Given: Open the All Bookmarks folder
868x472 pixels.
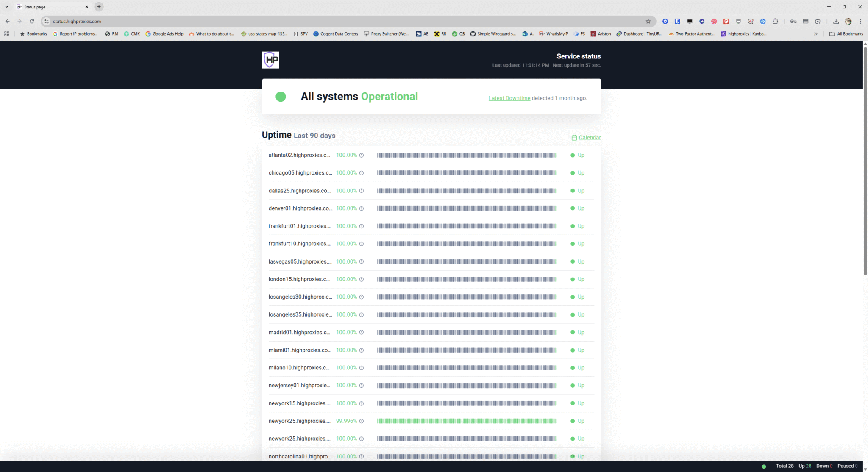Looking at the screenshot, I should coord(846,34).
